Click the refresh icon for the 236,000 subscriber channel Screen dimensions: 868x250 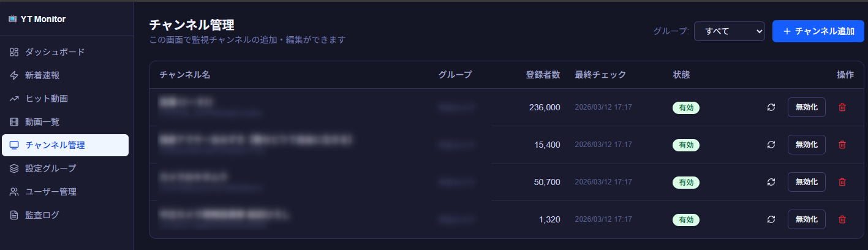pos(771,108)
